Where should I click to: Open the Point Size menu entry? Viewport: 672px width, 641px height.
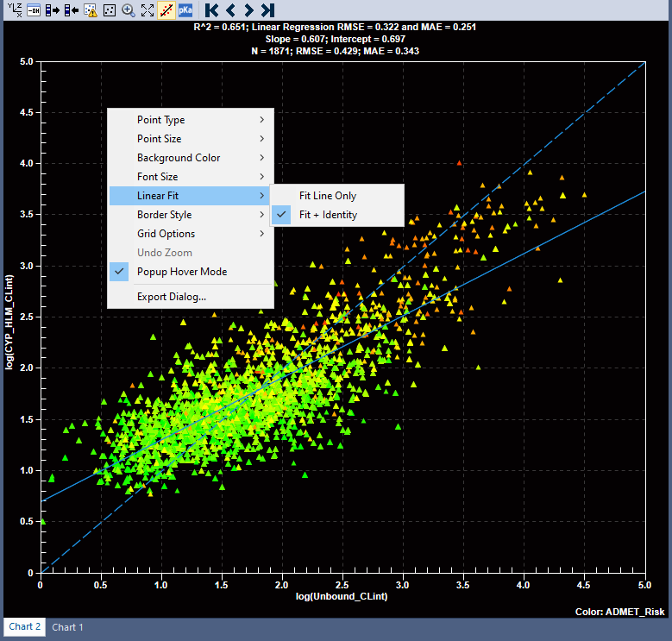[x=191, y=138]
